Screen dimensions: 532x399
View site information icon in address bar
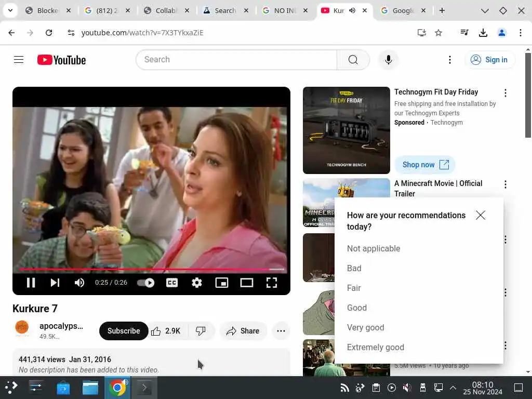[71, 33]
